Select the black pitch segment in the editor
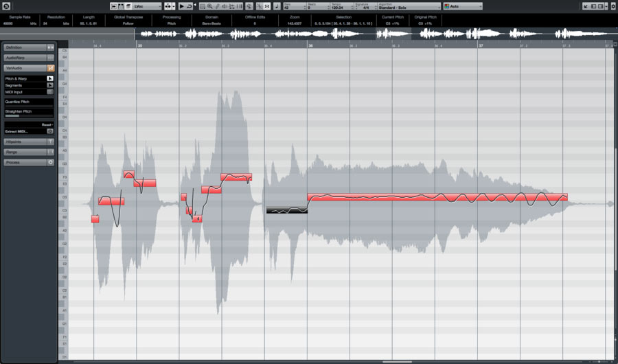The height and width of the screenshot is (364, 618). [x=286, y=210]
